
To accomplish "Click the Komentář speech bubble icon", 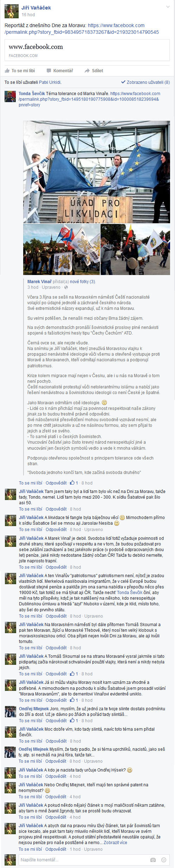I will click(x=49, y=70).
